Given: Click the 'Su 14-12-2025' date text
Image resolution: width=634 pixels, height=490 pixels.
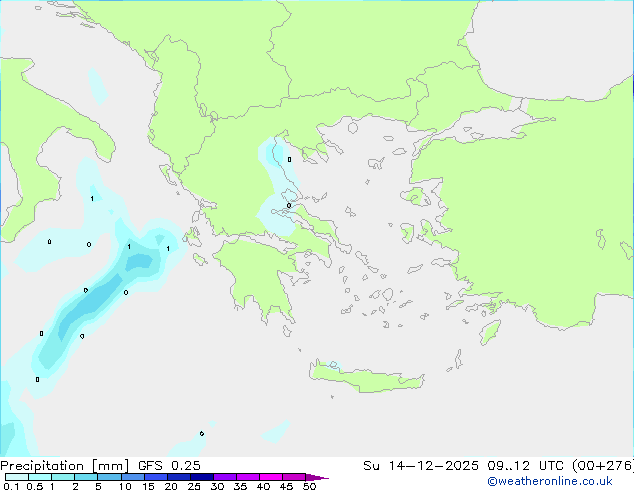Looking at the screenshot, I should tap(421, 466).
